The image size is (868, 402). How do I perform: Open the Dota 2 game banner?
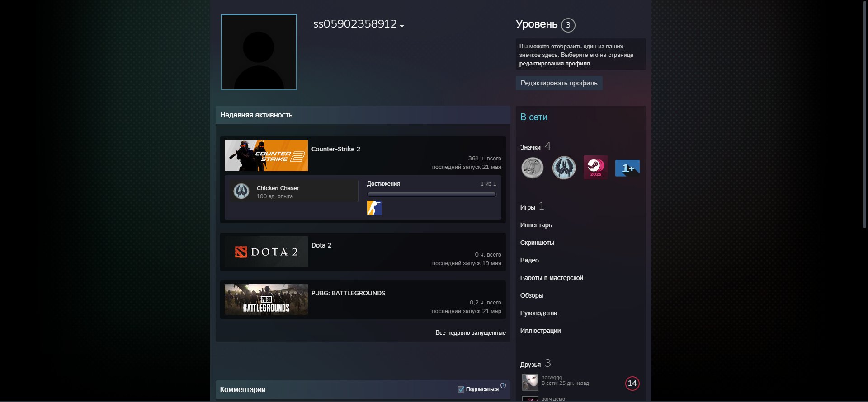coord(266,252)
